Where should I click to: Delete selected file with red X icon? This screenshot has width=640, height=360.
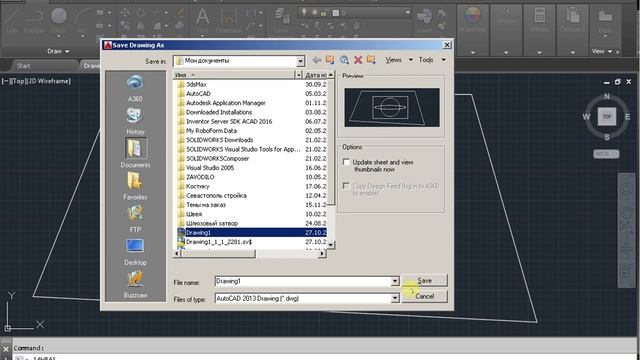(358, 60)
